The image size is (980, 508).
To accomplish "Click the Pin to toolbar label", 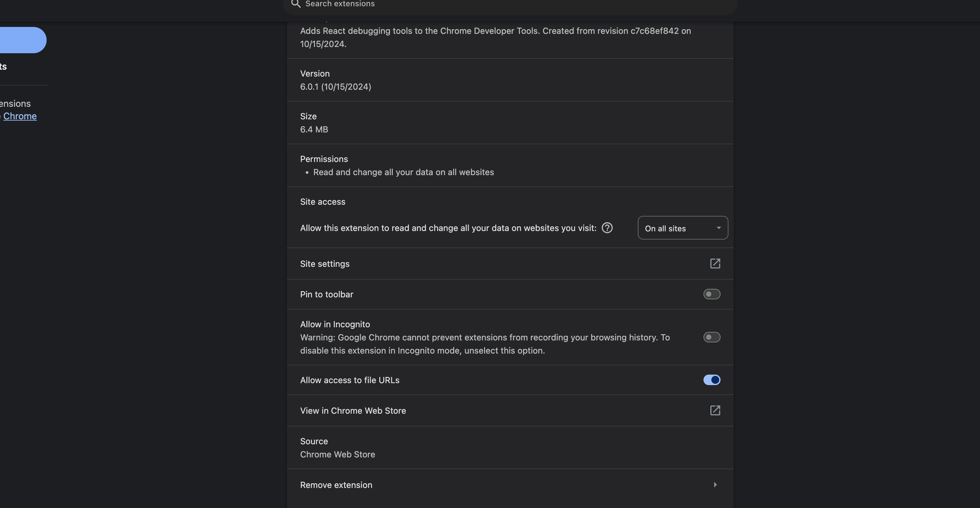I will tap(326, 294).
